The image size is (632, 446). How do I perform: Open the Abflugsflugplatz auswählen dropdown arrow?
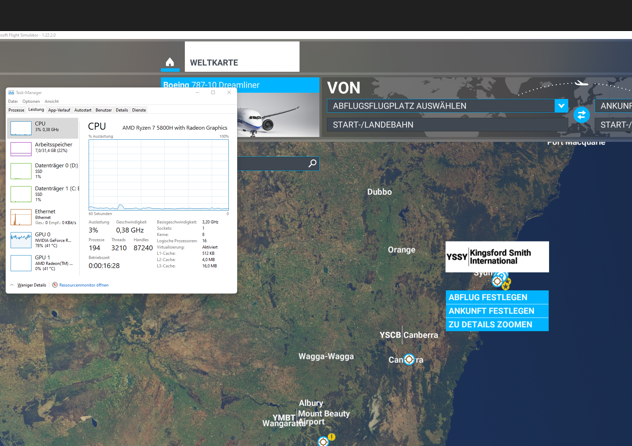pyautogui.click(x=561, y=106)
